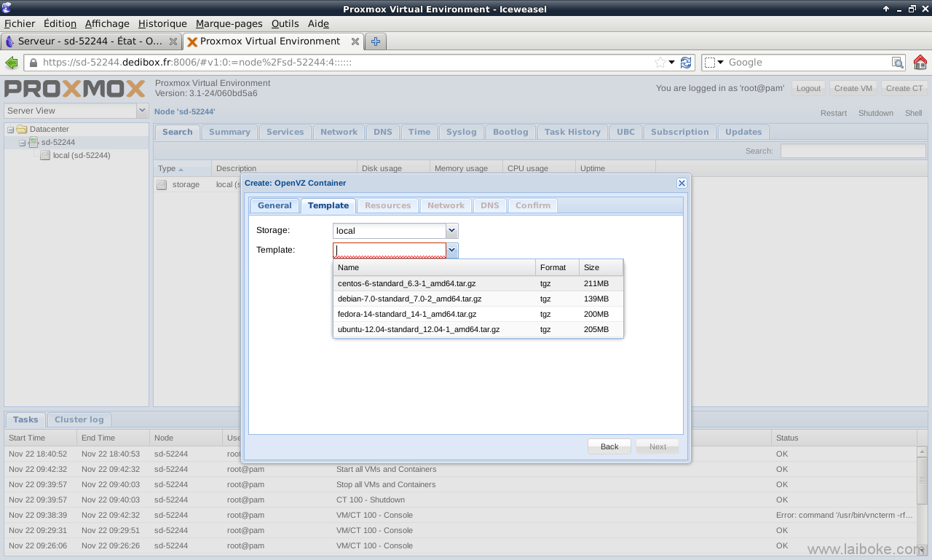Close the Create OpenVZ Container dialog
The width and height of the screenshot is (932, 560).
tap(682, 183)
